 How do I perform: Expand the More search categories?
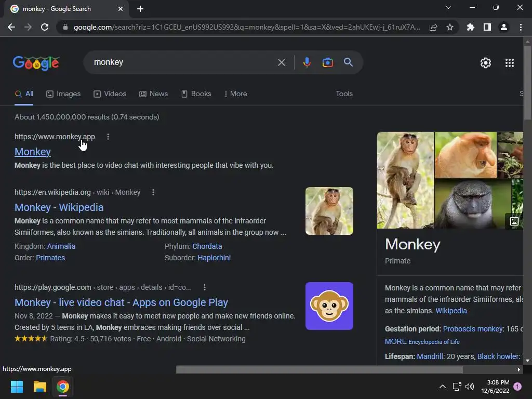(x=235, y=94)
